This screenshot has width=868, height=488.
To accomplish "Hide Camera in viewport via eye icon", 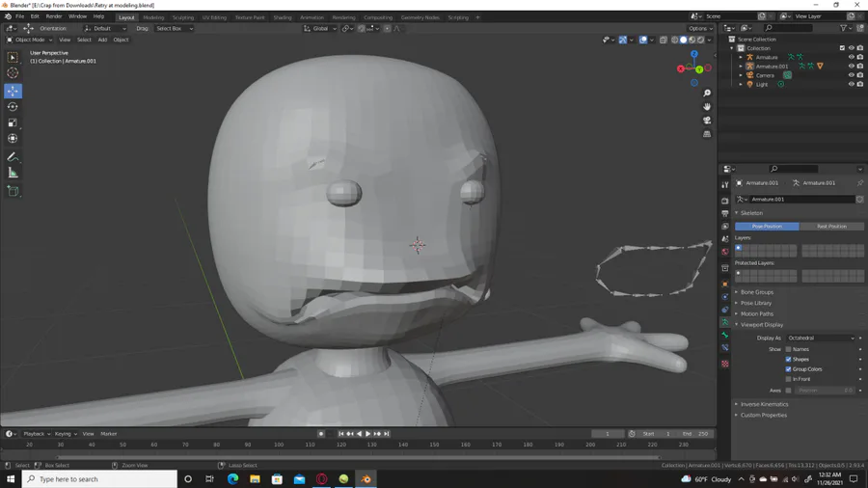I will [851, 75].
